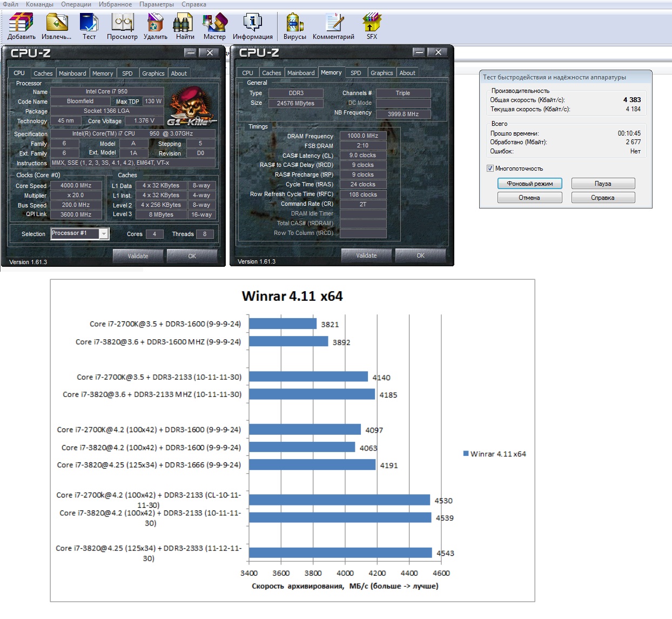Switch to the SPD tab in right CPU-Z
Image resolution: width=672 pixels, height=619 pixels.
(355, 73)
